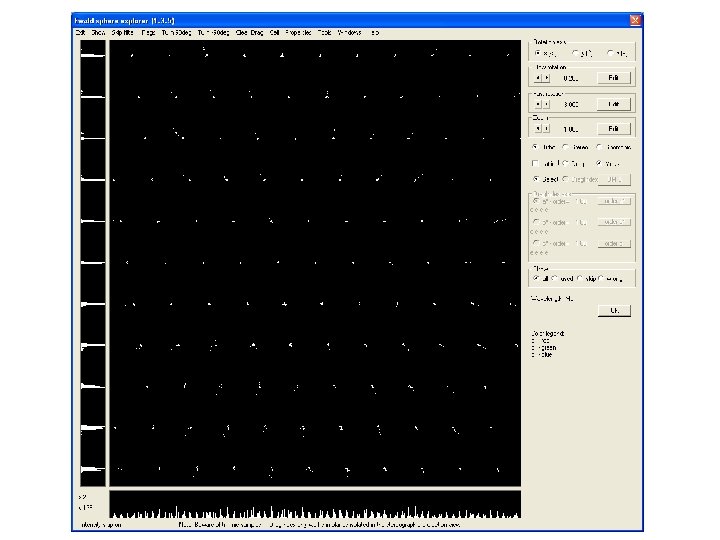Select the Strong radio button
Screen dimensions: 720x540
click(566, 163)
